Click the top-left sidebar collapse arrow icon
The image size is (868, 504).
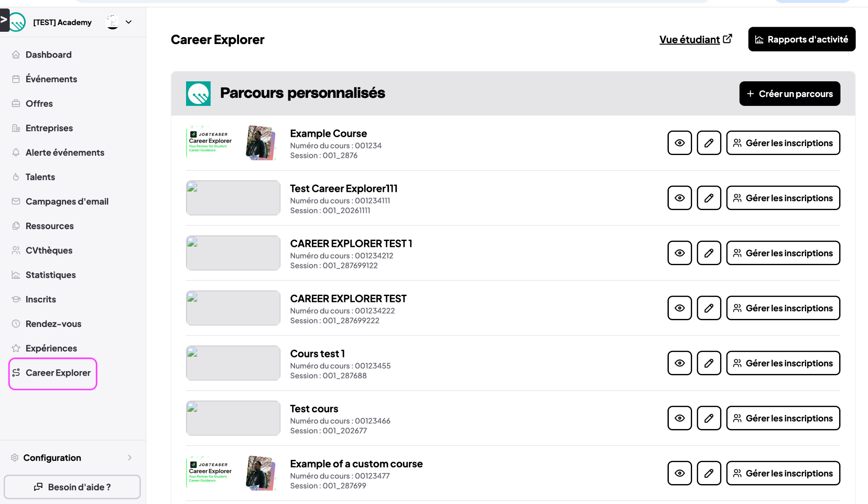(4, 20)
